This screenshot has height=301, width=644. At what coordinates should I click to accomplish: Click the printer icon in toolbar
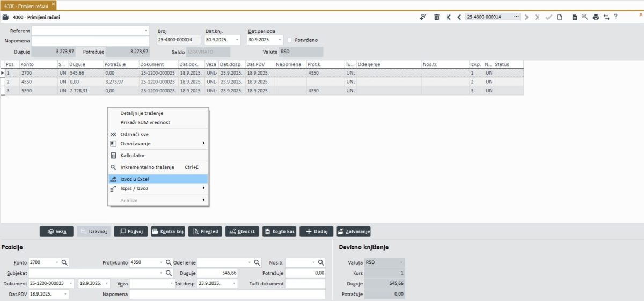coord(596,17)
